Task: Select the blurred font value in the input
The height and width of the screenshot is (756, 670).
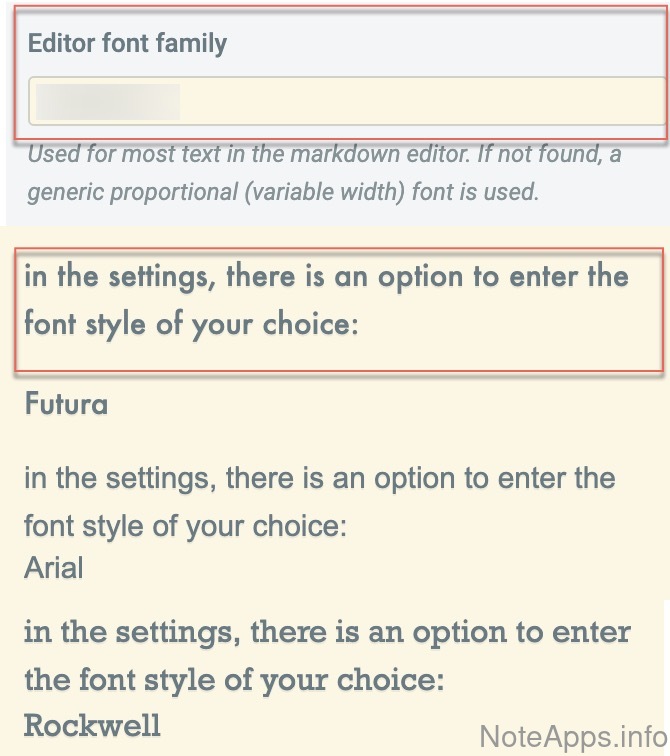Action: (x=107, y=102)
